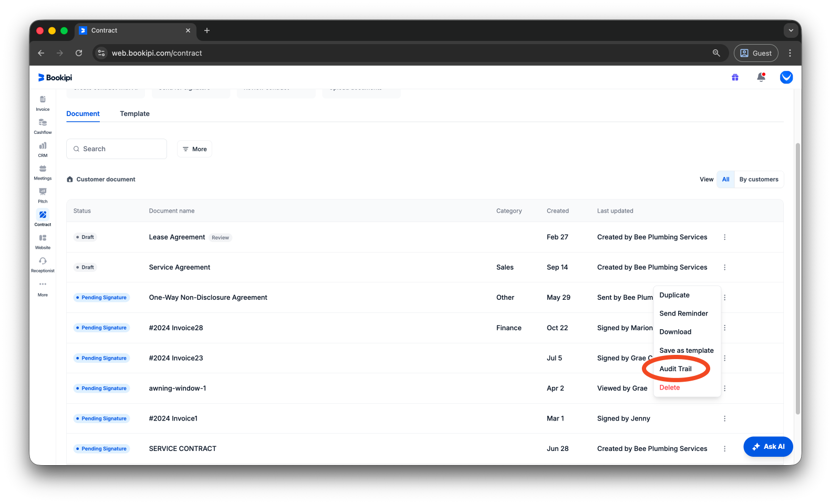831x504 pixels.
Task: Open the Chrome three-dot menu
Action: [790, 53]
